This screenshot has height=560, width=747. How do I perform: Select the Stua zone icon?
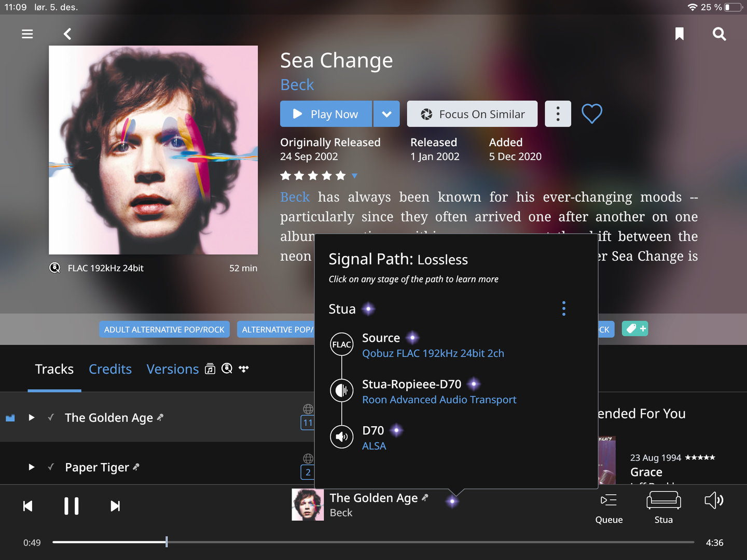pos(663,501)
